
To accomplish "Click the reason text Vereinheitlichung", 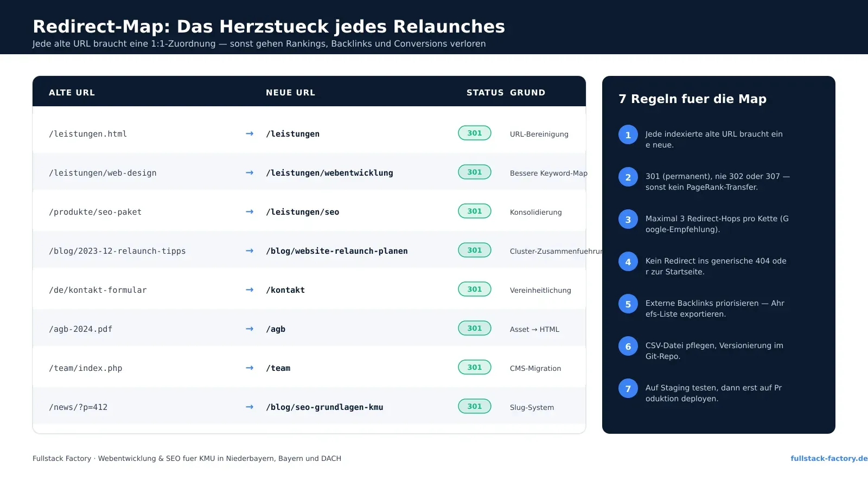I will [540, 290].
